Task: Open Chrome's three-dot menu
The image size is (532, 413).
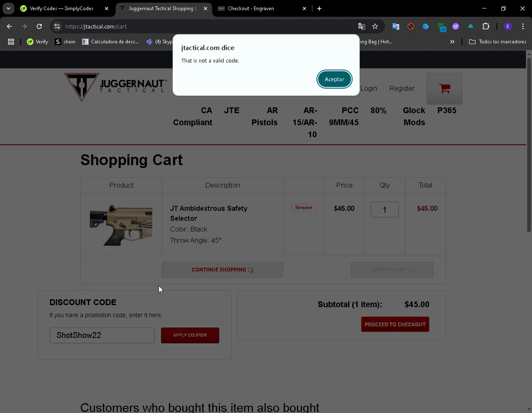Action: pos(523,26)
